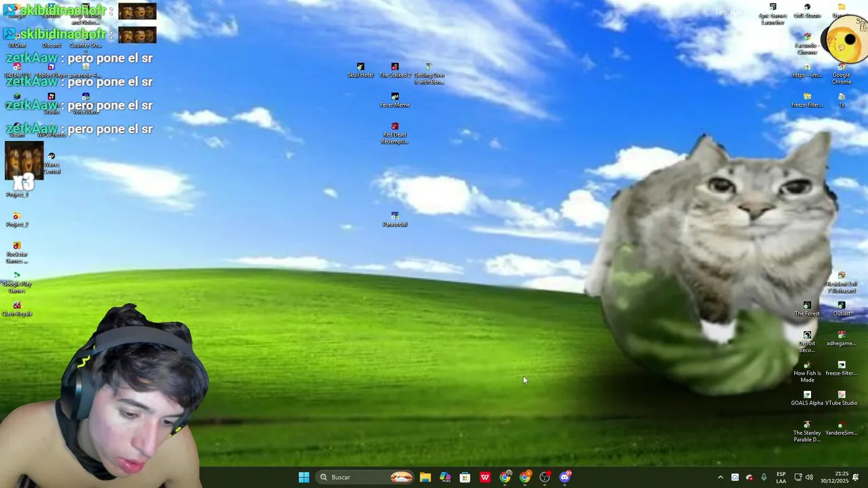Click the microphone tray icon
868x488 pixels.
point(764,477)
